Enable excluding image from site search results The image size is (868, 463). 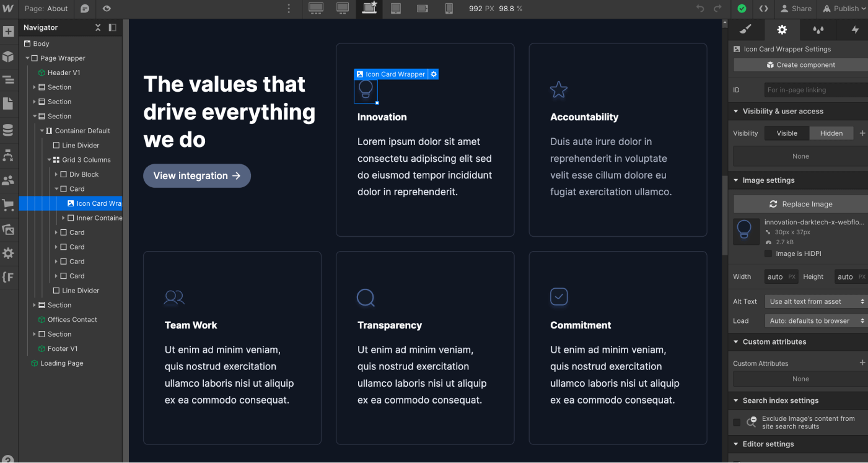pyautogui.click(x=737, y=421)
